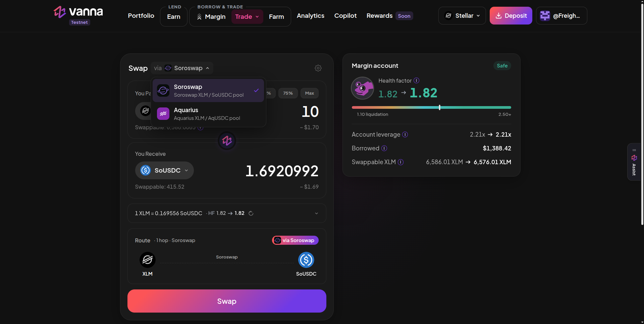Go to the Portfolio page
This screenshot has height=324, width=644.
[x=141, y=16]
